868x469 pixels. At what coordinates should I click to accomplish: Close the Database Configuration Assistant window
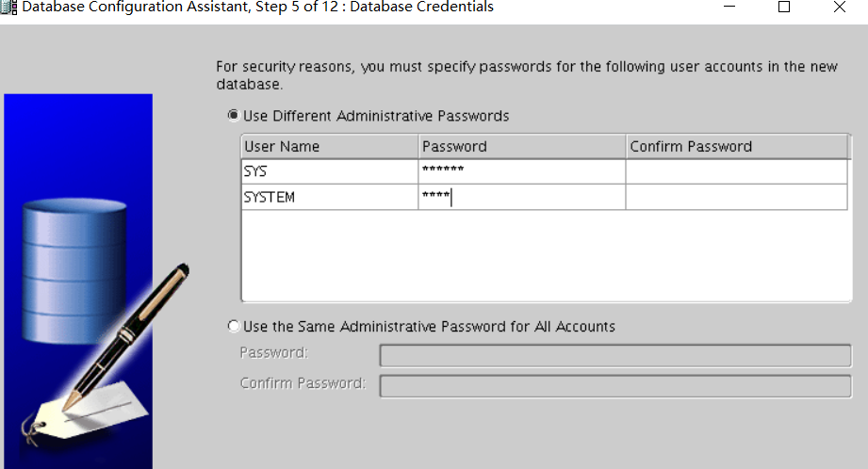(x=839, y=8)
